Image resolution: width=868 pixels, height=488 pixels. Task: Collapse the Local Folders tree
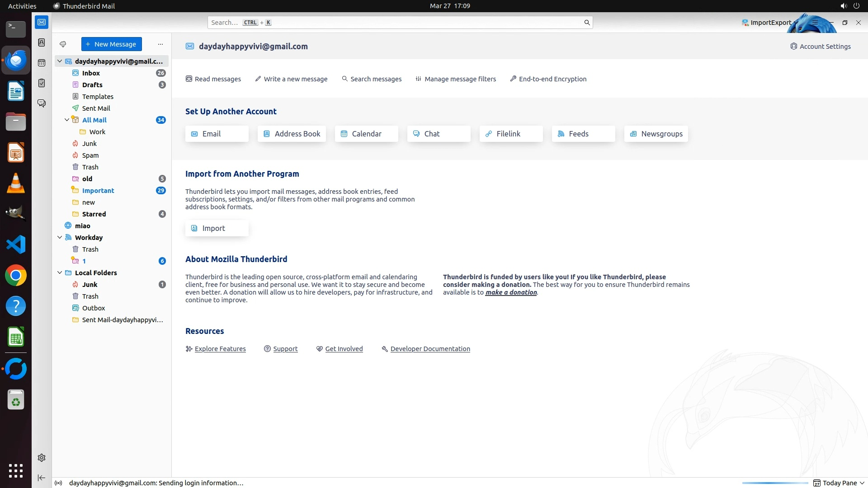(60, 272)
